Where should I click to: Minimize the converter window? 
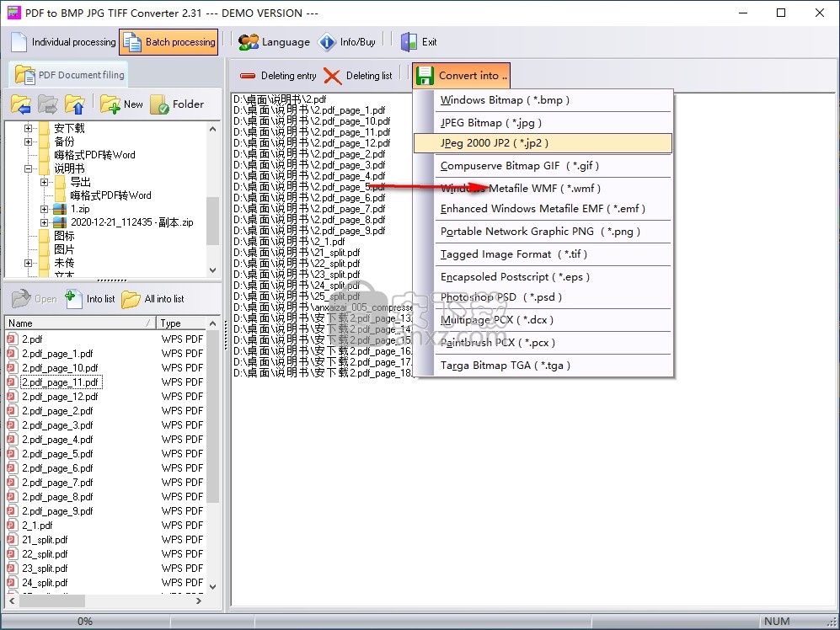coord(743,13)
